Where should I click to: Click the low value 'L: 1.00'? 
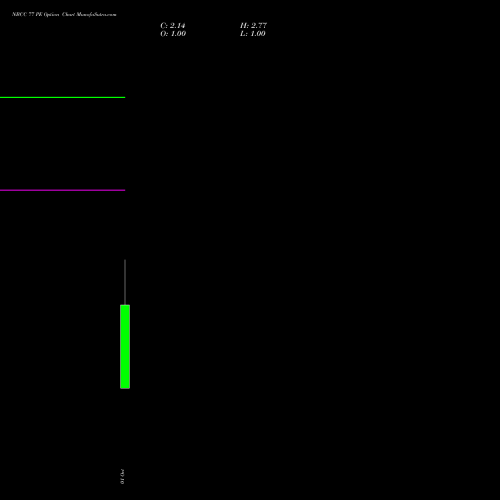(253, 34)
